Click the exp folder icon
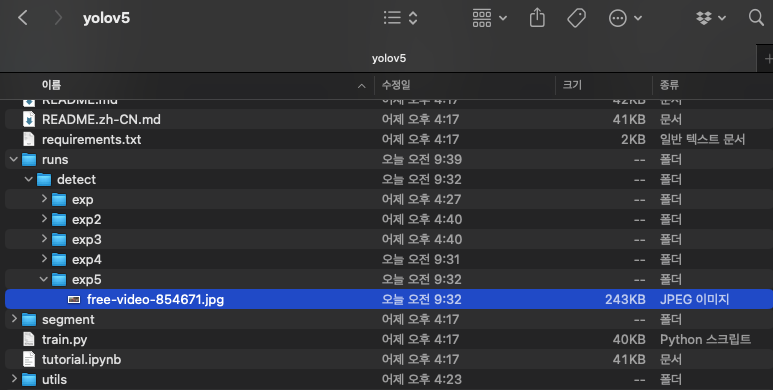This screenshot has height=390, width=773. pos(59,200)
